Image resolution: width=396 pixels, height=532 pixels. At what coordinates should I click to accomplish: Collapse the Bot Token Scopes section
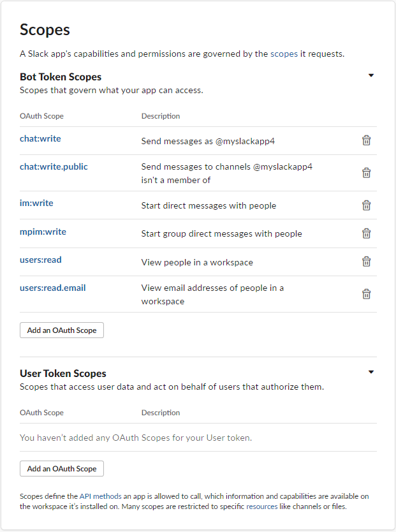371,75
